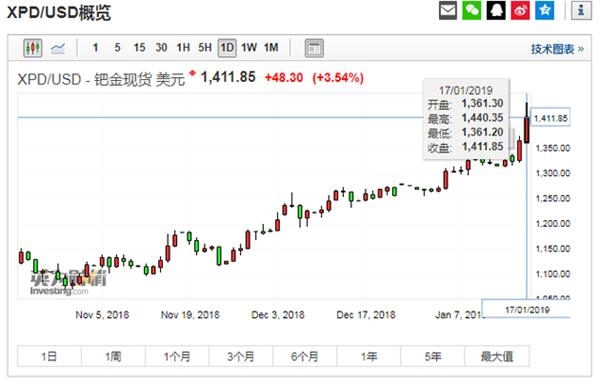Add to favorites blue star icon
The height and width of the screenshot is (384, 600).
[545, 10]
